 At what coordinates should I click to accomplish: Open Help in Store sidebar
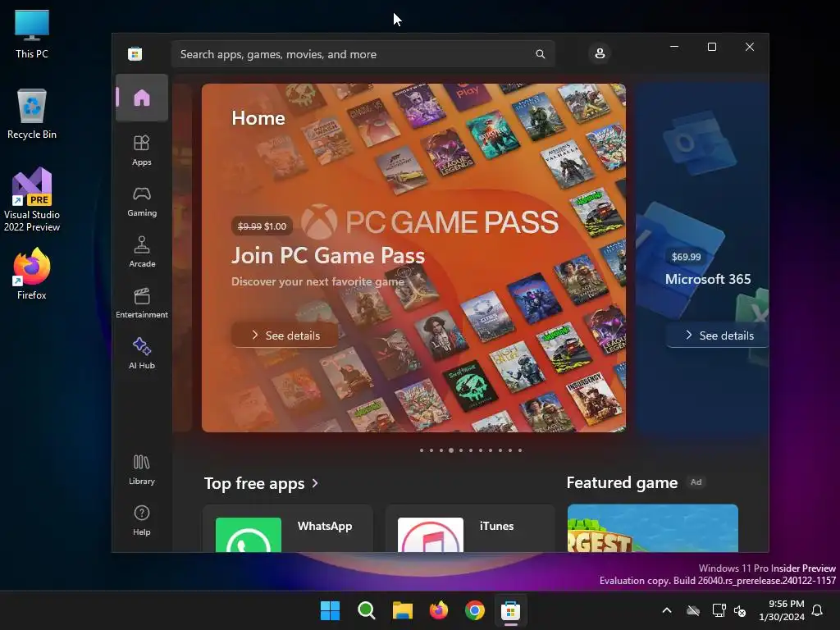(142, 521)
